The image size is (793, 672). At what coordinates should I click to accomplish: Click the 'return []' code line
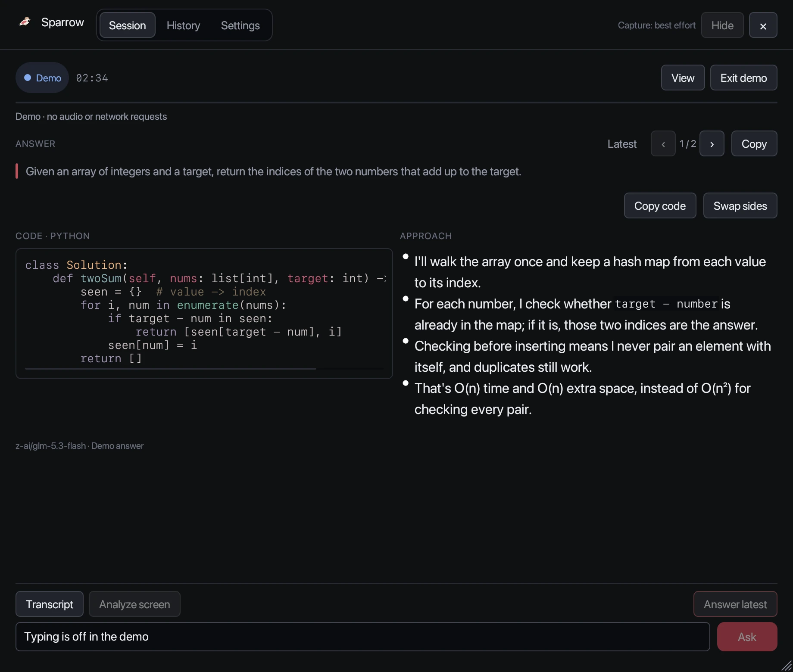(x=111, y=358)
